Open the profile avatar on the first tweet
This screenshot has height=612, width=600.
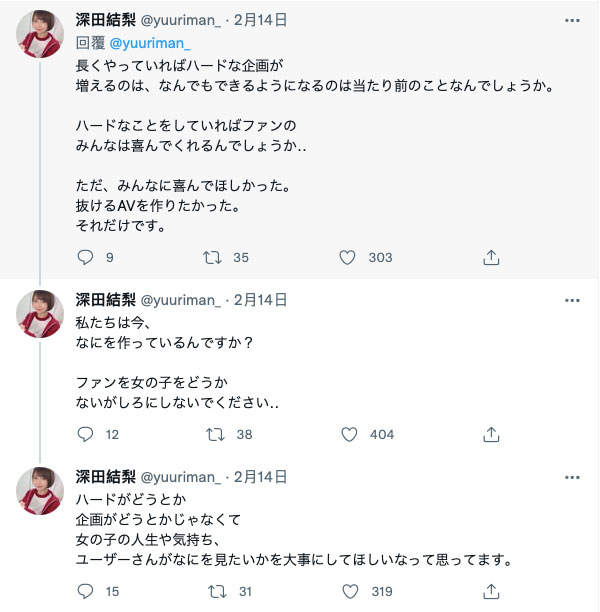pyautogui.click(x=41, y=35)
